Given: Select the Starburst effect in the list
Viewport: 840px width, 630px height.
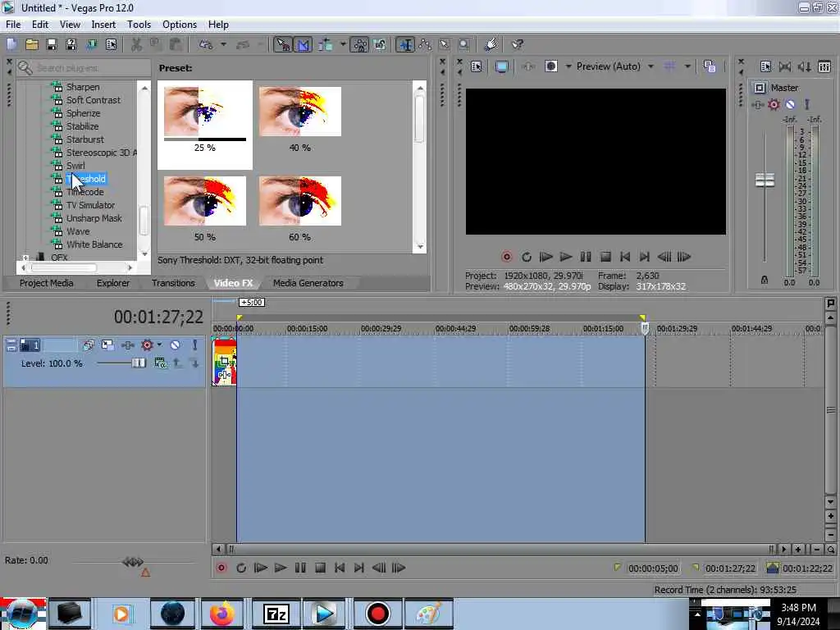Looking at the screenshot, I should point(84,139).
